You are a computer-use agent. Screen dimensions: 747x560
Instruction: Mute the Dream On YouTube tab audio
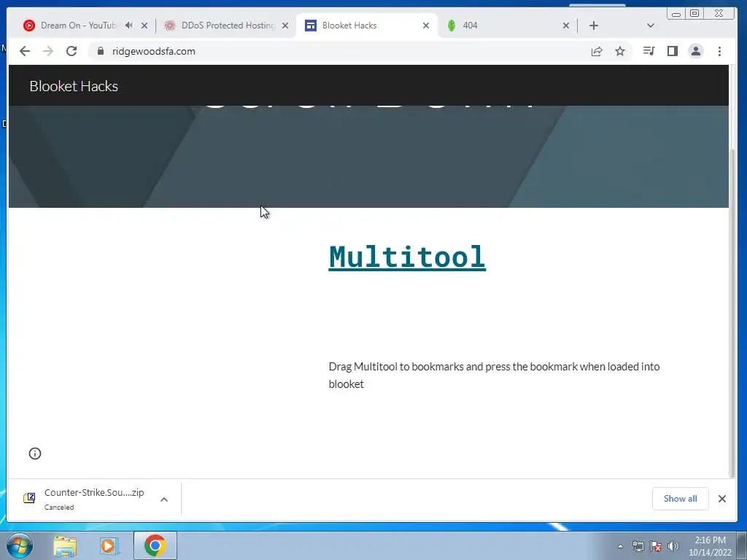[128, 26]
